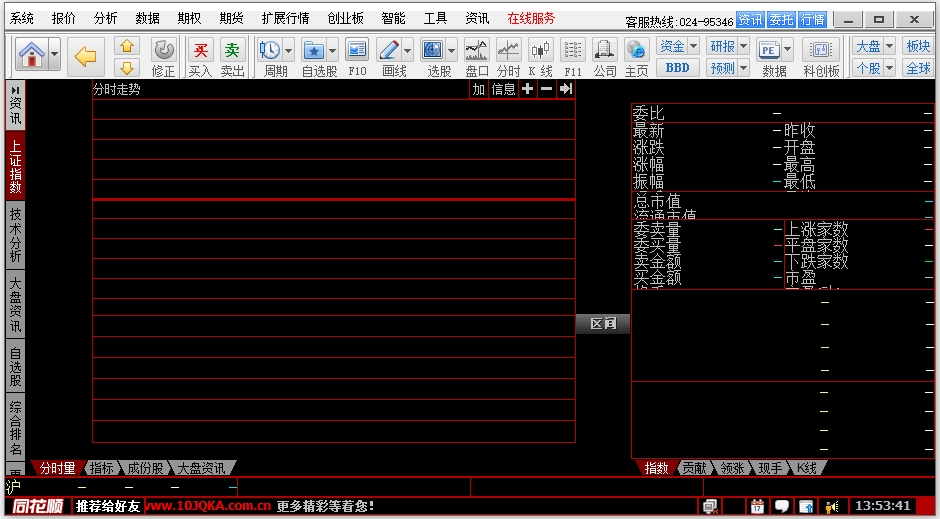Image resolution: width=940 pixels, height=519 pixels.
Task: Open the 扩展行情 menu
Action: [285, 19]
